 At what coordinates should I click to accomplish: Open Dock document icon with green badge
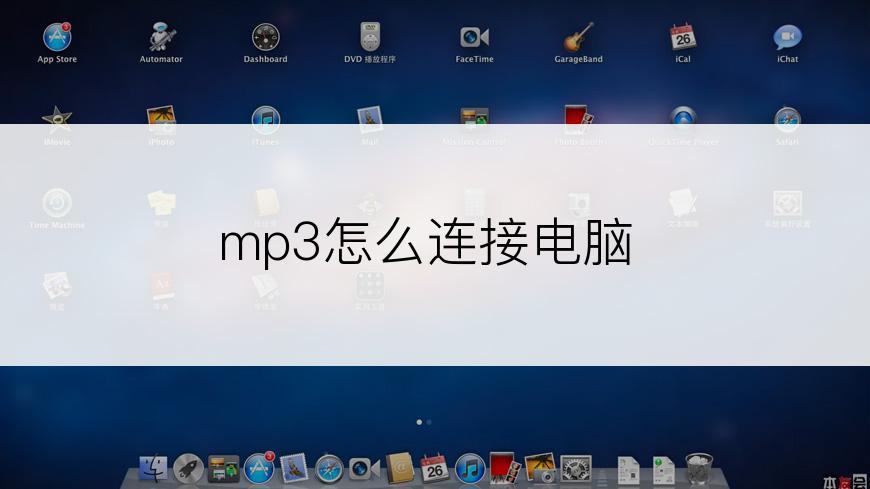[x=664, y=470]
